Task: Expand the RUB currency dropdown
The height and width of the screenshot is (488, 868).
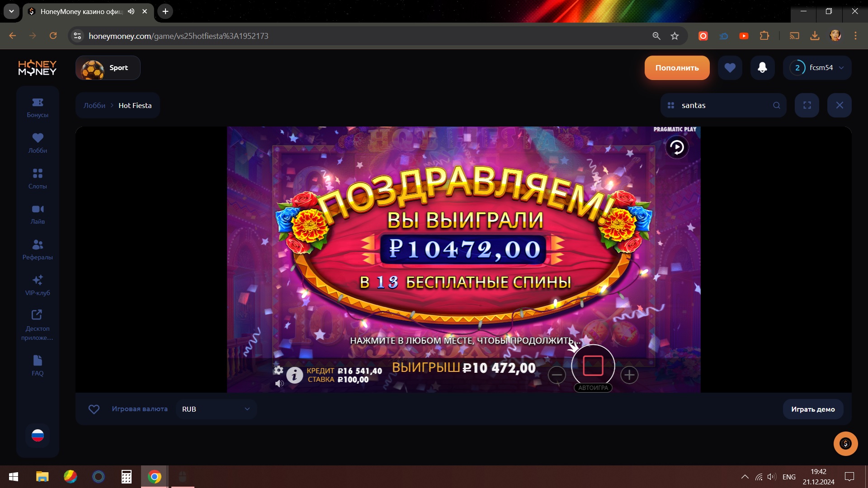Action: pyautogui.click(x=216, y=409)
